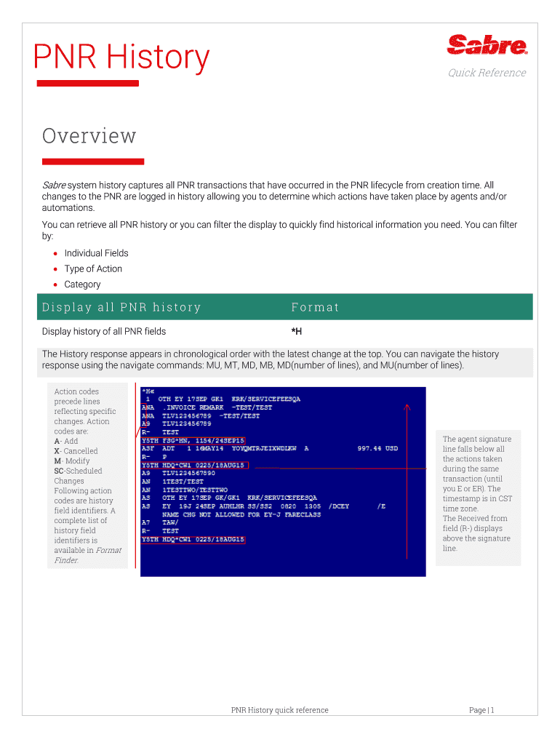Click the bullet point next to Individual Fields
The image size is (560, 745).
click(55, 254)
